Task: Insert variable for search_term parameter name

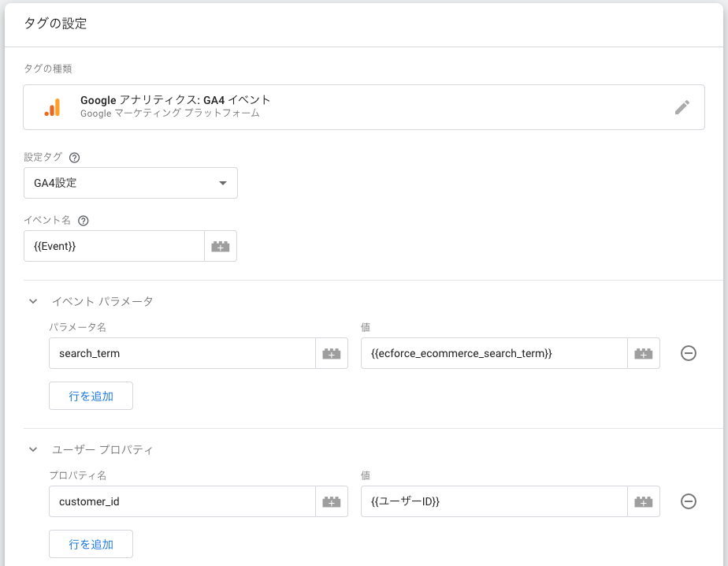Action: [332, 354]
